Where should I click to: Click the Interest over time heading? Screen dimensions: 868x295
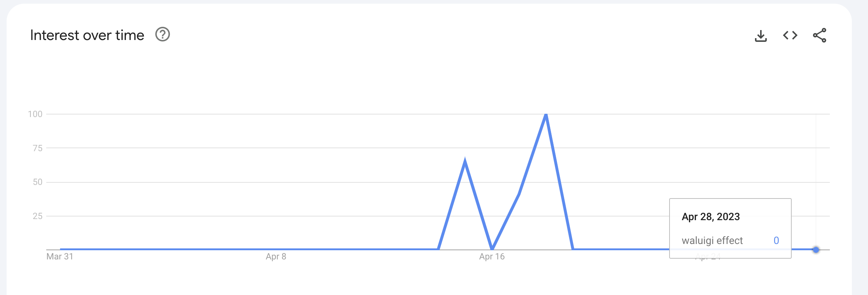pyautogui.click(x=87, y=35)
